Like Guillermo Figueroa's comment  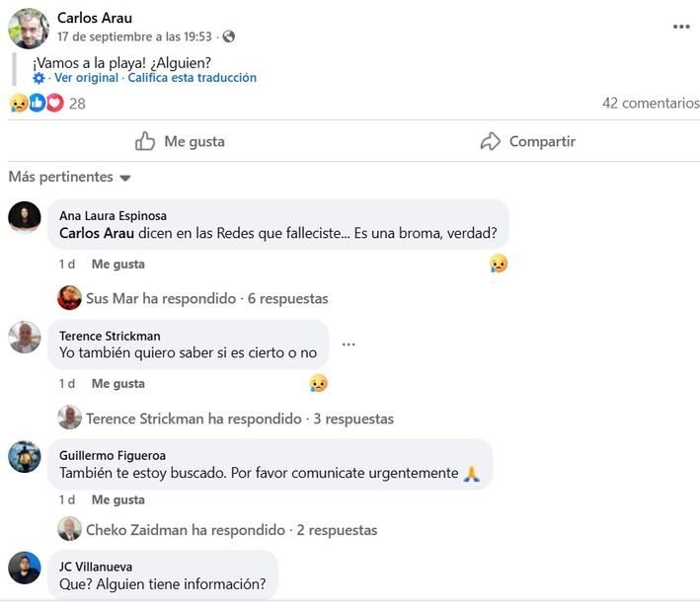click(x=117, y=499)
